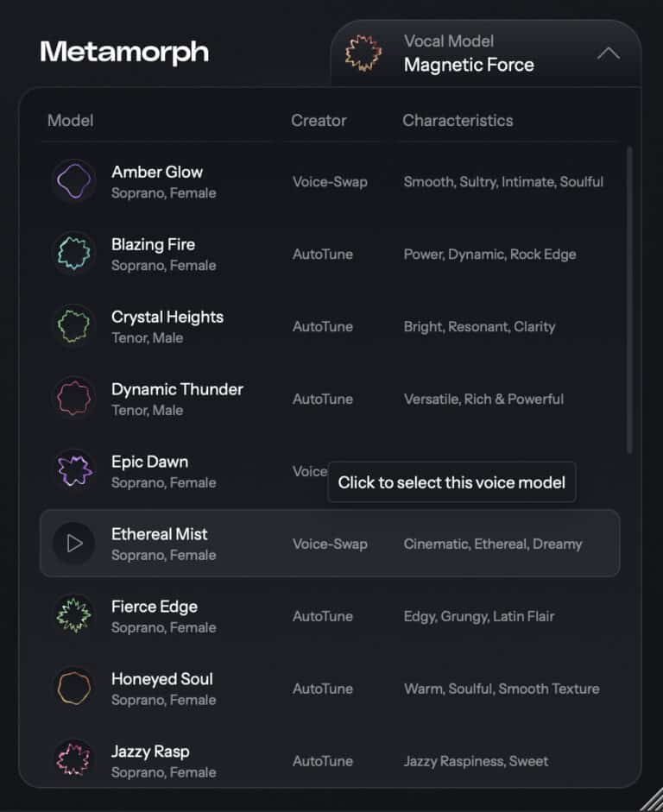Click the Dynamic Thunder red waveform icon
This screenshot has width=663, height=812.
coord(73,399)
